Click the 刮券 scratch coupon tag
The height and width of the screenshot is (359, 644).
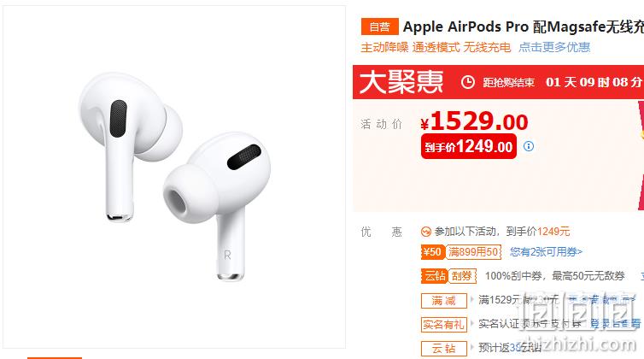[462, 276]
